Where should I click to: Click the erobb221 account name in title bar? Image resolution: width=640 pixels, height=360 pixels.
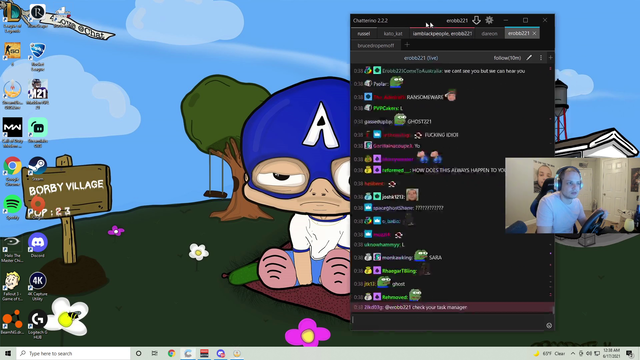point(457,20)
